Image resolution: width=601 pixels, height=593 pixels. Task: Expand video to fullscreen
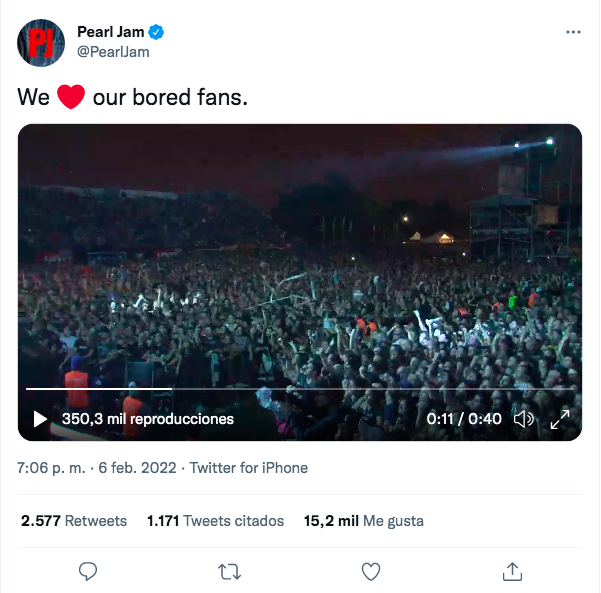[x=560, y=419]
